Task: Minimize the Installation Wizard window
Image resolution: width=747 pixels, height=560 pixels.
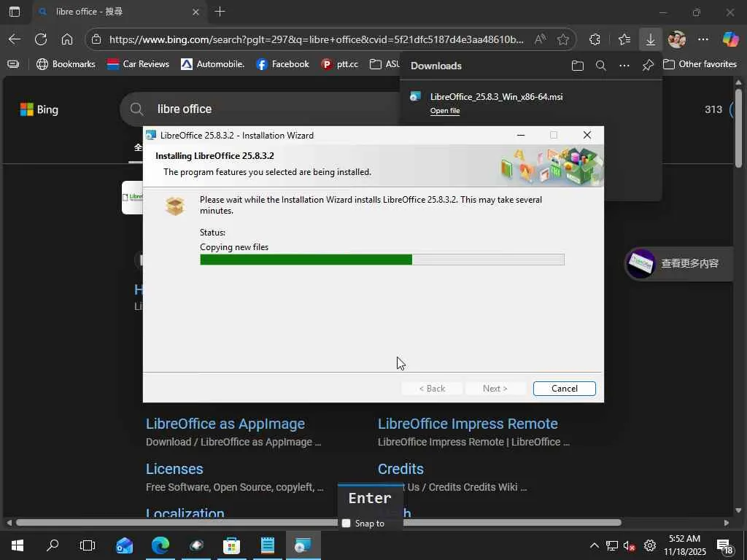Action: [x=521, y=135]
